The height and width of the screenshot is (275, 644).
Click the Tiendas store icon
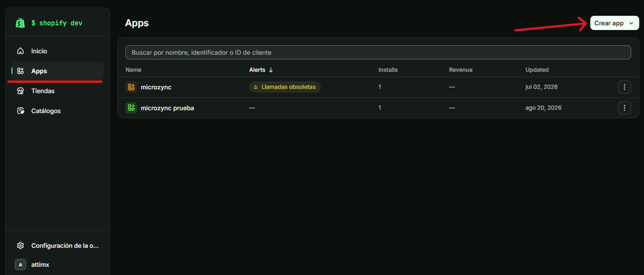pos(21,91)
